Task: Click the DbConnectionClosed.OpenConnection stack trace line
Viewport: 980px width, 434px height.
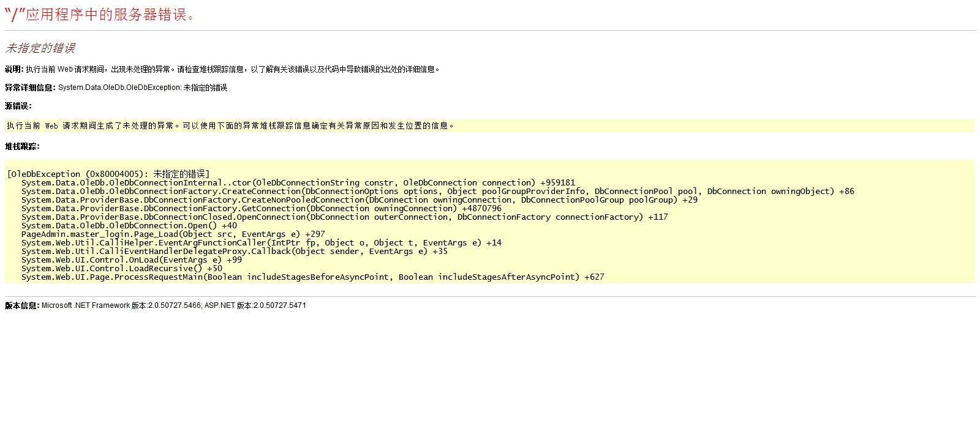Action: pyautogui.click(x=344, y=217)
